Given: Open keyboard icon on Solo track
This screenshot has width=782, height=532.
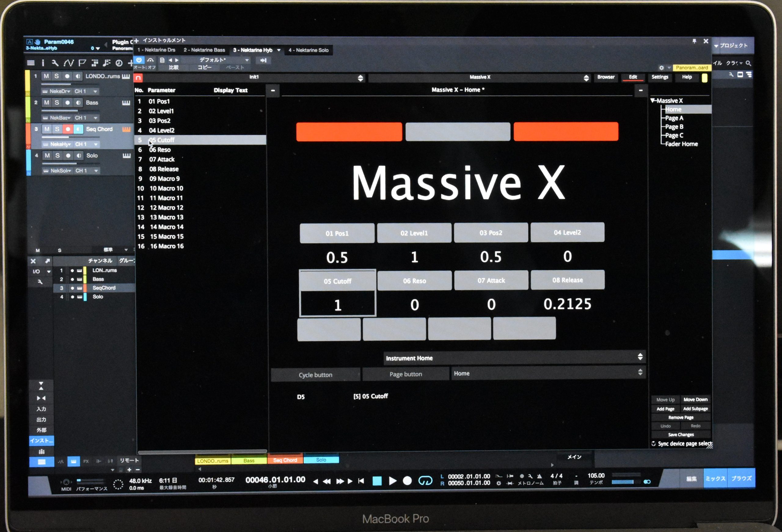Looking at the screenshot, I should tap(126, 156).
